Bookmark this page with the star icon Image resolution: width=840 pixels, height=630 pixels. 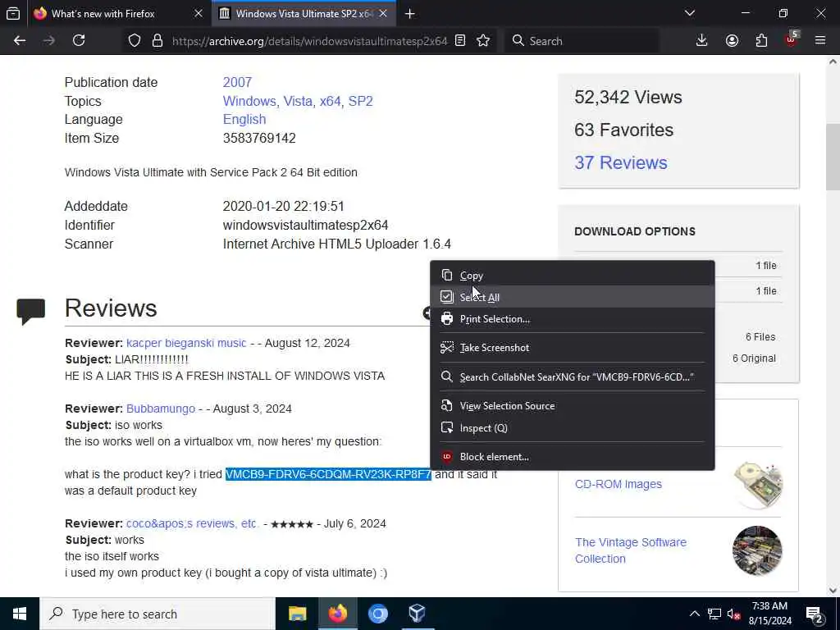(x=483, y=41)
